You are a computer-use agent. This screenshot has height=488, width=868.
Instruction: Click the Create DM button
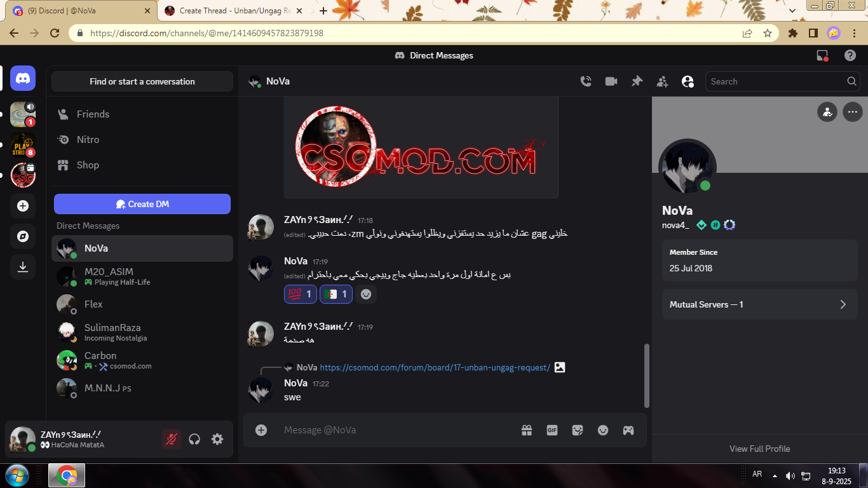pyautogui.click(x=142, y=204)
